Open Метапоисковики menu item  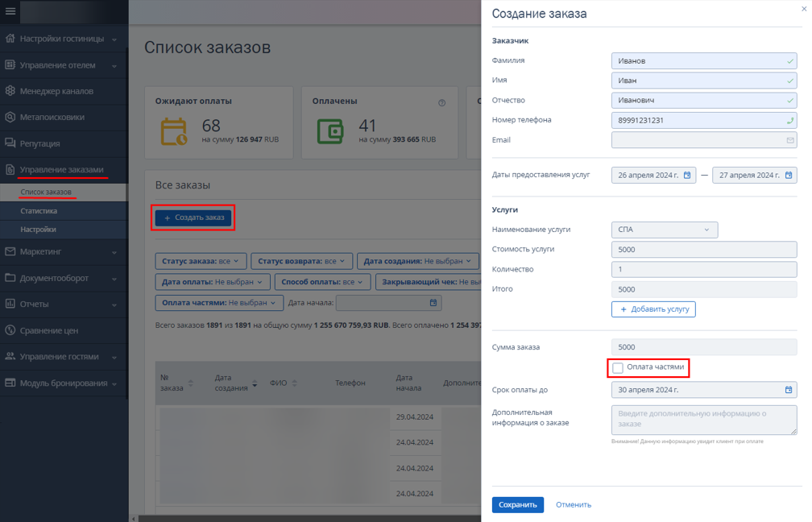pos(64,117)
